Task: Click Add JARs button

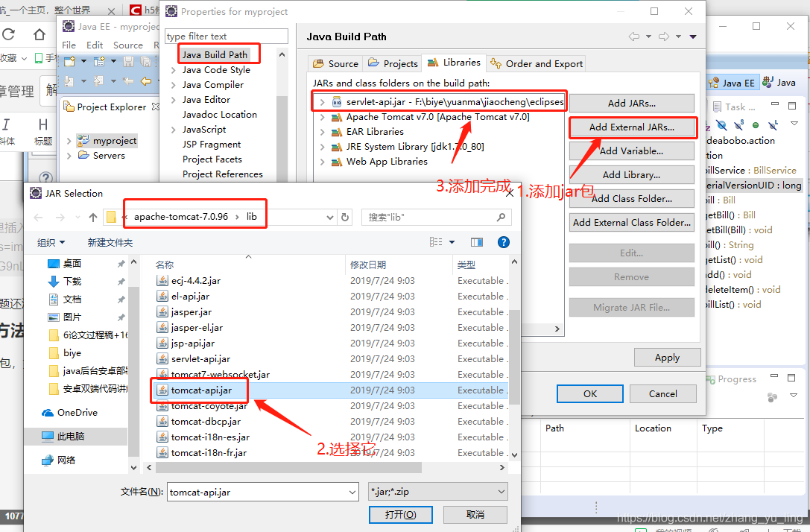Action: point(632,104)
